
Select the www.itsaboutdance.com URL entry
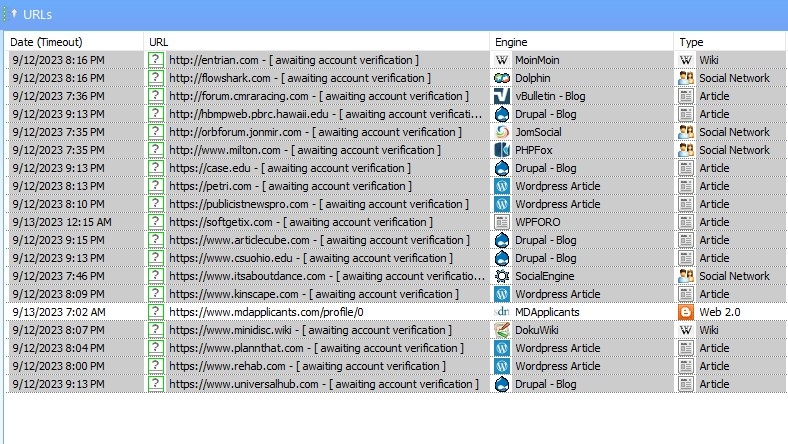pyautogui.click(x=327, y=276)
